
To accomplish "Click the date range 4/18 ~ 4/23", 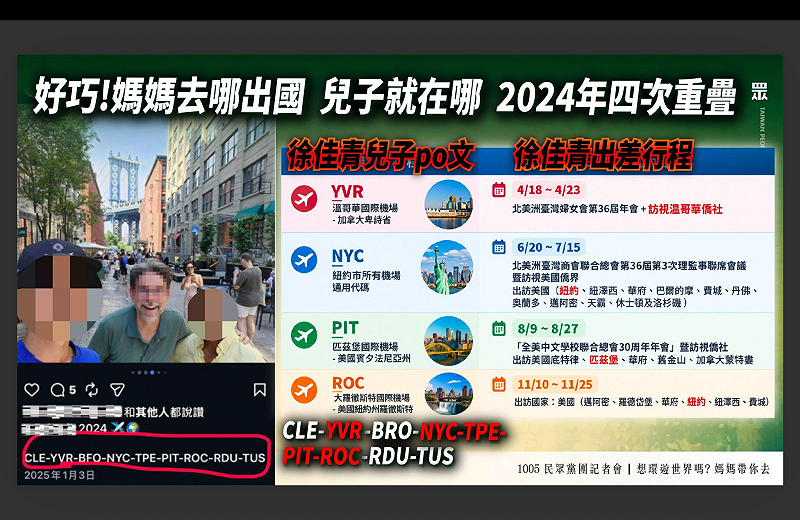I will pyautogui.click(x=548, y=190).
